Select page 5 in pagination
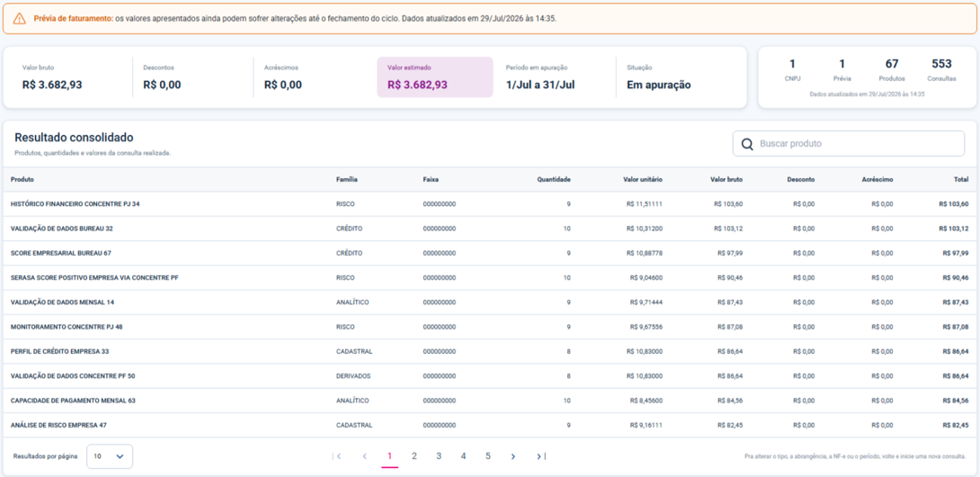Screen dimensions: 980x477 pos(488,456)
